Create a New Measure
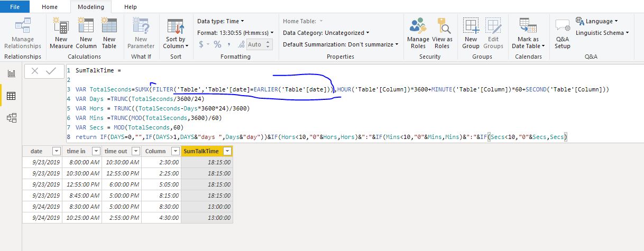Screen dimensions: 644x251 (x=61, y=33)
